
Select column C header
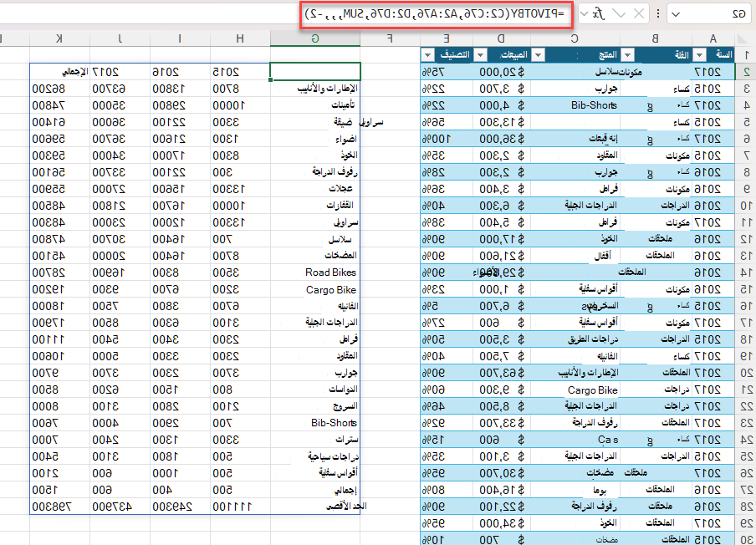(575, 39)
